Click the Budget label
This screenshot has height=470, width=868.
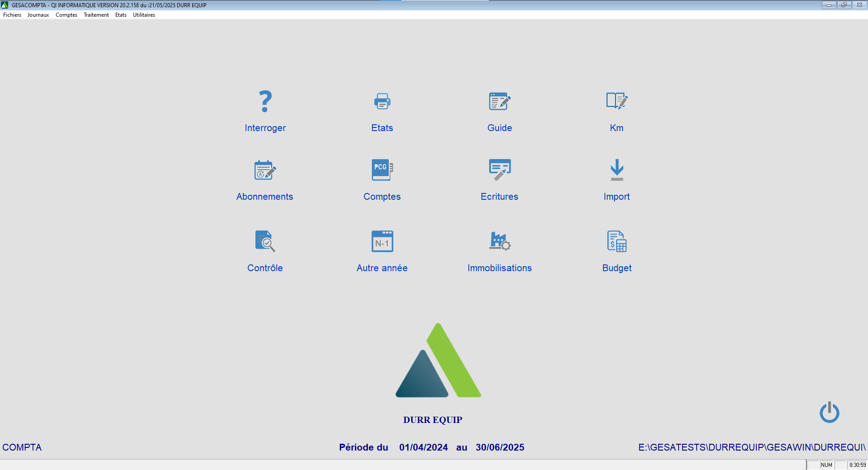[x=617, y=268]
